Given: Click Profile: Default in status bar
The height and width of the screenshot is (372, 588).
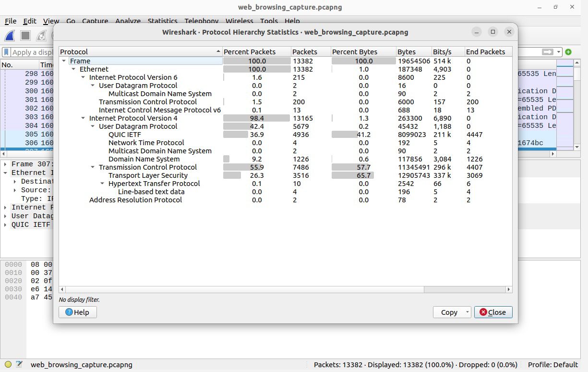Looking at the screenshot, I should [552, 364].
